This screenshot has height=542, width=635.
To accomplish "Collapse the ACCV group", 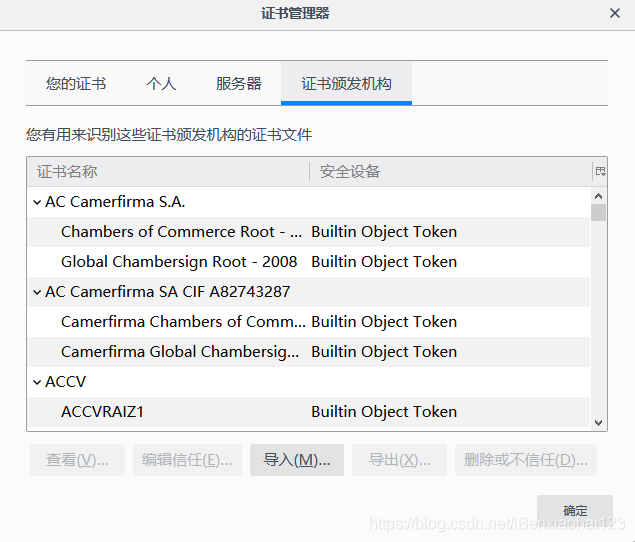I will click(x=37, y=382).
